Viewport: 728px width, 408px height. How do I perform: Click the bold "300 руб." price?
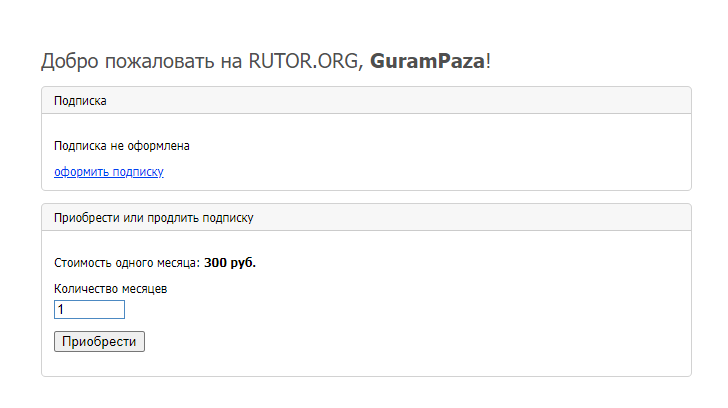click(x=230, y=264)
